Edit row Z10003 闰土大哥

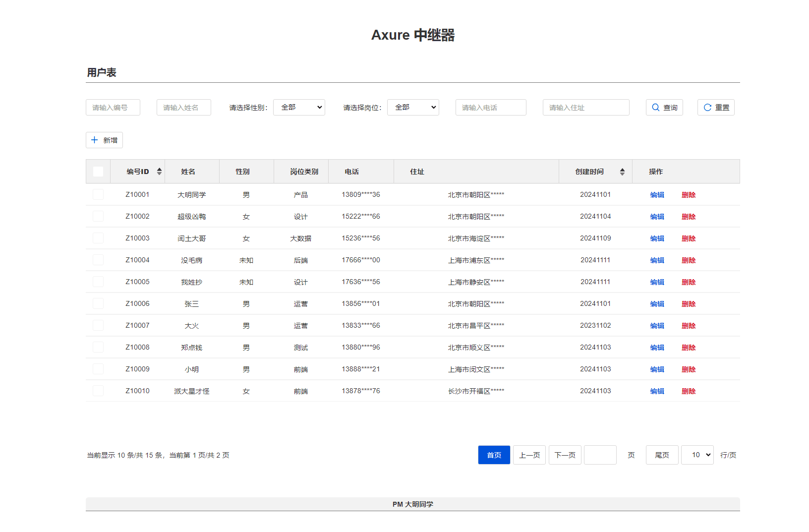coord(657,238)
